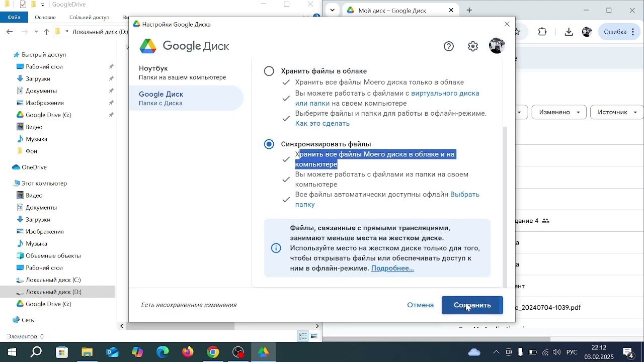The width and height of the screenshot is (644, 362).
Task: Click the Drive settings dialog vertical scrollbar
Action: click(505, 206)
